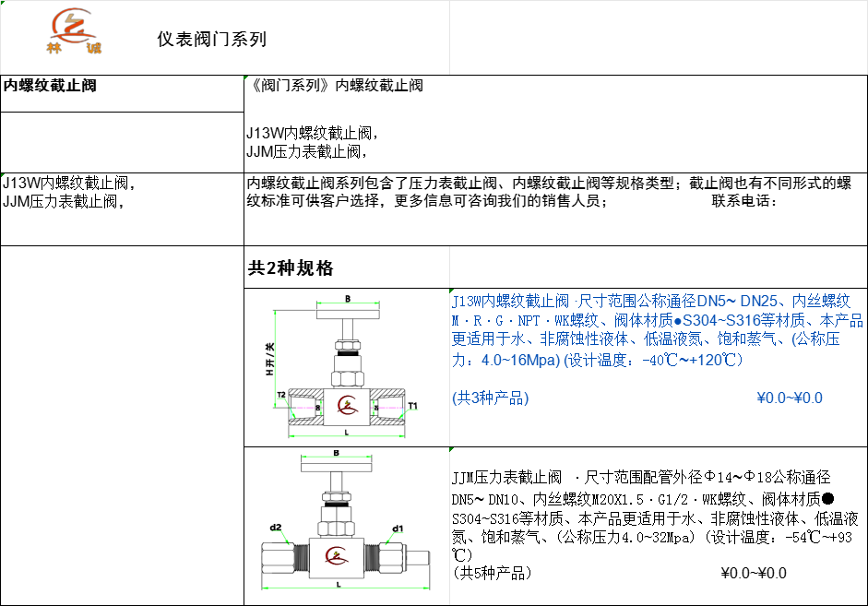Select the JJM压力表截止阀 product description text
Screen dimensions: 868x606
click(657, 515)
